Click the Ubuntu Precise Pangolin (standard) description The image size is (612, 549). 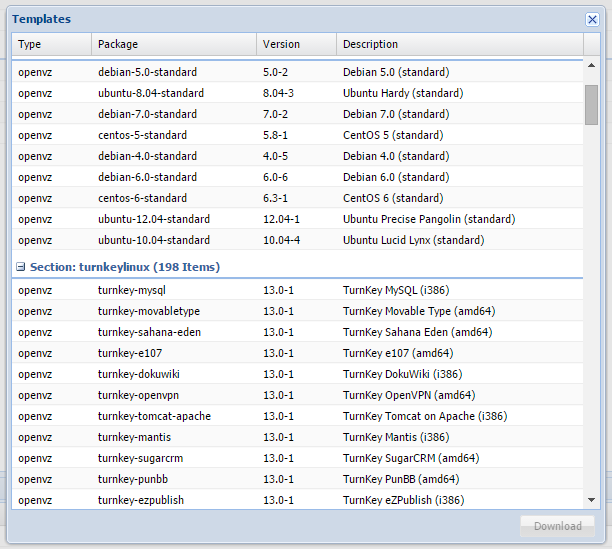pos(429,219)
